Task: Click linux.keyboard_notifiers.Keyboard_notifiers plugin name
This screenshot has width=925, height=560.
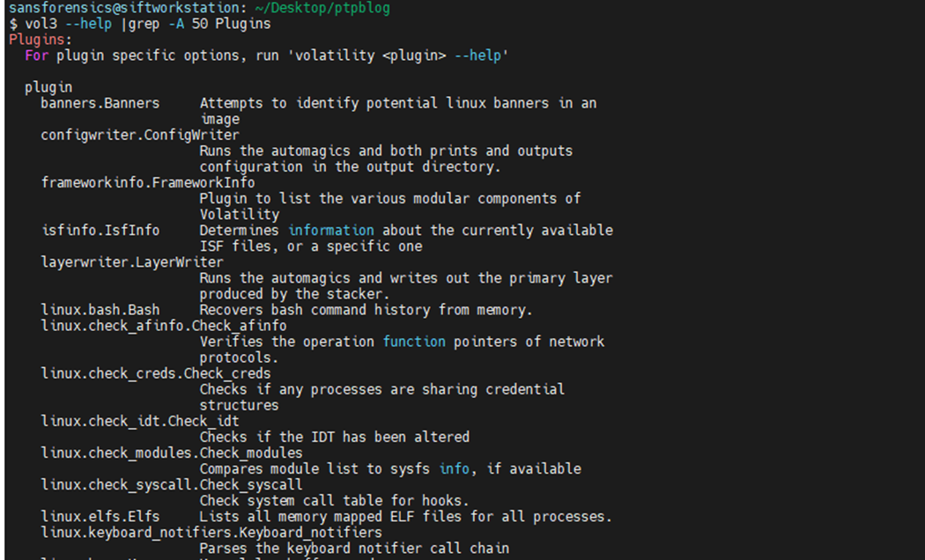Action: click(211, 533)
